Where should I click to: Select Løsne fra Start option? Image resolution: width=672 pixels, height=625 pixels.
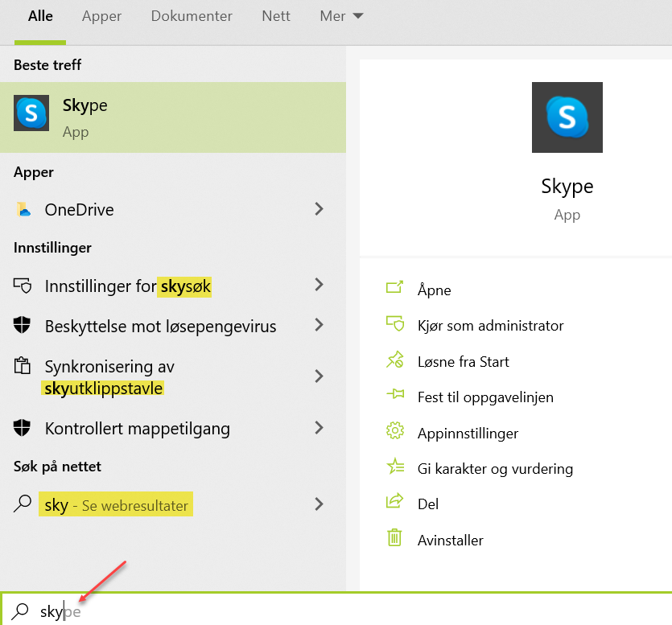tap(463, 362)
